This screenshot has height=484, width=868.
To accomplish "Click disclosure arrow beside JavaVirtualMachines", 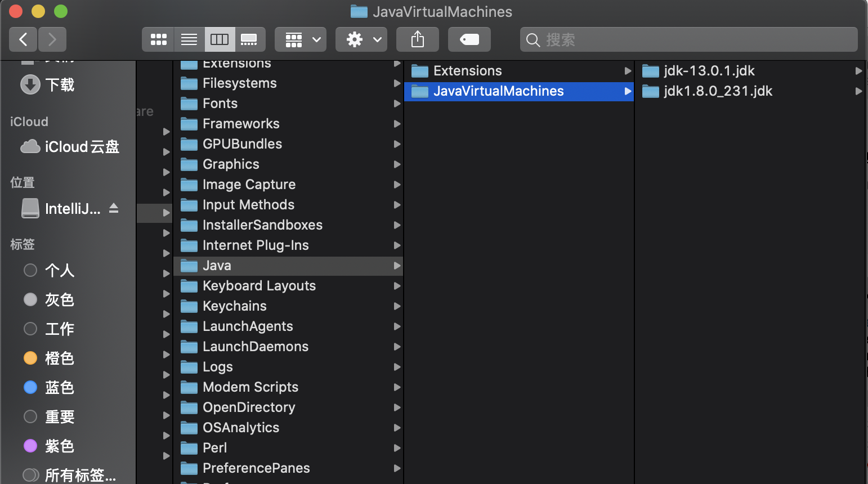I will coord(628,91).
